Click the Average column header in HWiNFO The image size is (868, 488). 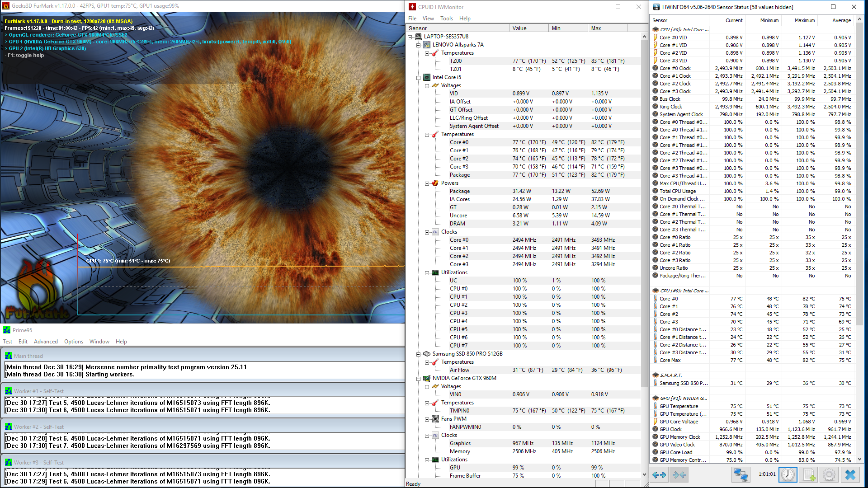[x=841, y=21]
